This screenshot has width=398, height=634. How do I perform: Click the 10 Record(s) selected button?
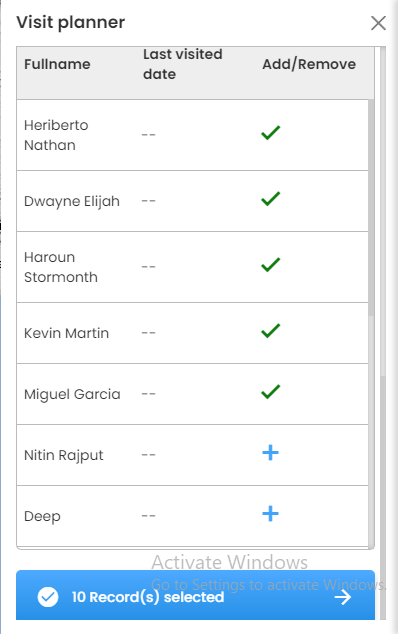(195, 595)
